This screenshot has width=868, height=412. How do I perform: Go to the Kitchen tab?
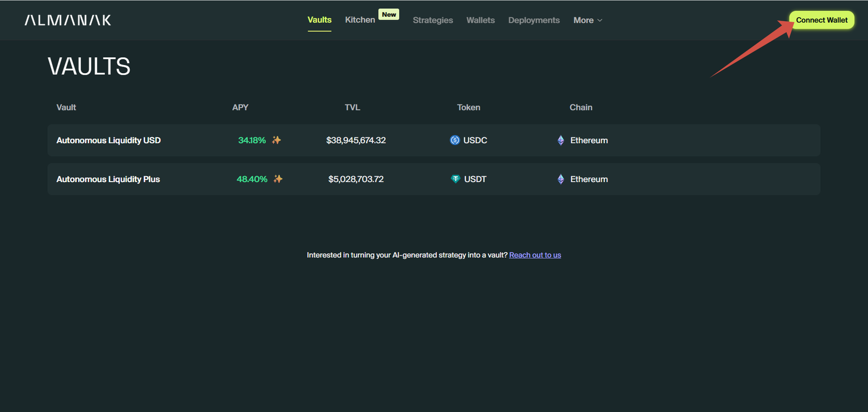[360, 20]
